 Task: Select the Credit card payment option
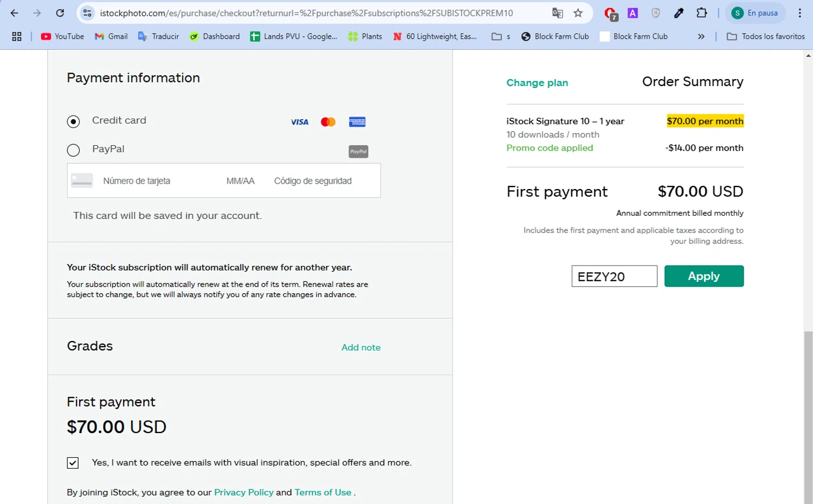pos(73,121)
